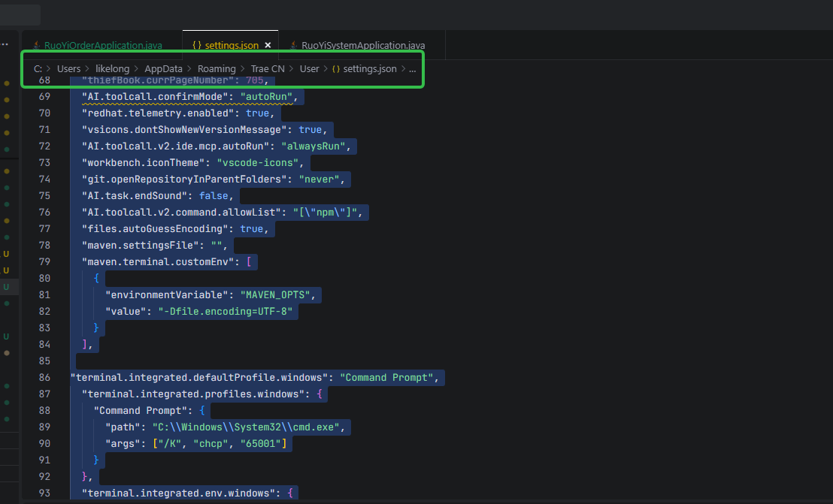This screenshot has width=833, height=504.
Task: Click the "-Dfile.encoding=UTF-8" value
Action: click(226, 311)
